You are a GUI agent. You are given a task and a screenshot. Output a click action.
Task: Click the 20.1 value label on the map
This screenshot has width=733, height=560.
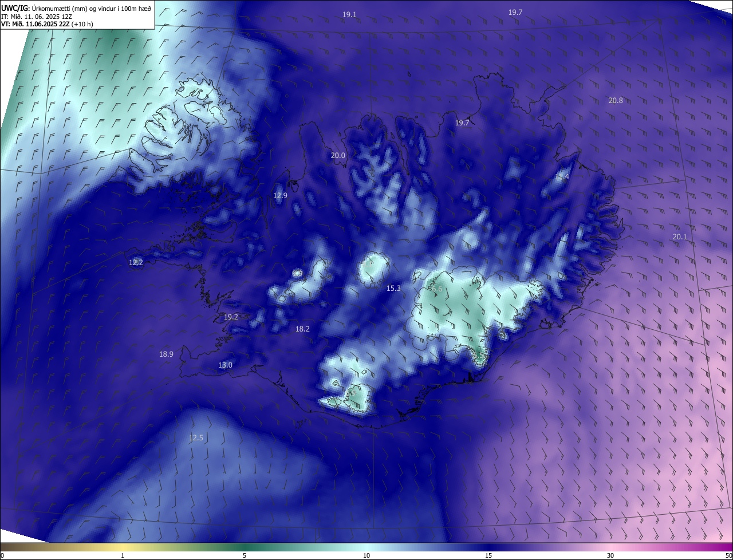pos(680,237)
